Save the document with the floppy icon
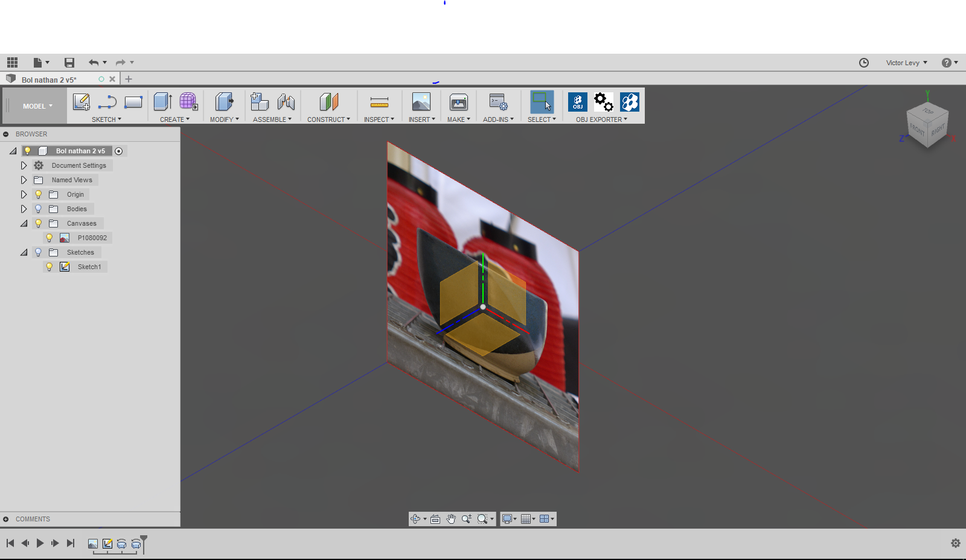The width and height of the screenshot is (966, 560). pos(69,62)
